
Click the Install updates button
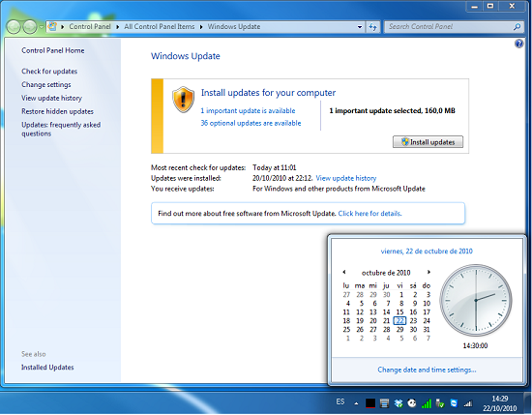(428, 142)
